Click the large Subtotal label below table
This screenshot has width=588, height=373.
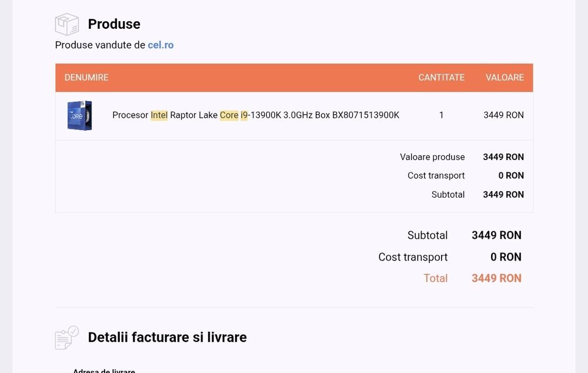click(427, 235)
